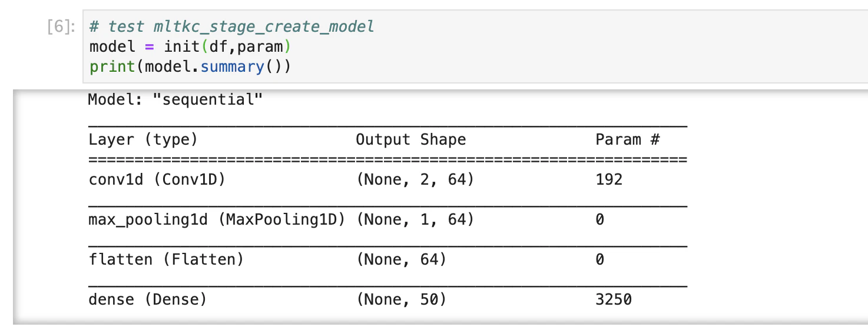
Task: Click the (None, 1, 64) shape value
Action: coord(415,220)
